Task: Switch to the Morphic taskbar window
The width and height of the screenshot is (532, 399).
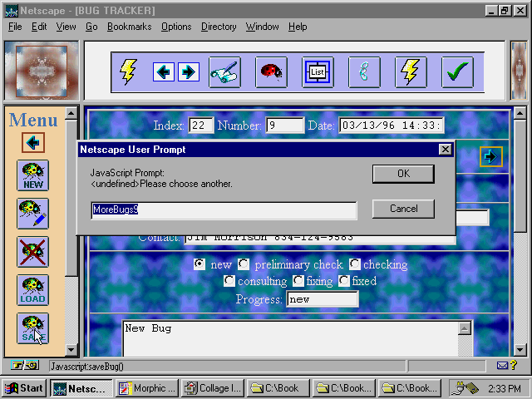Action: click(x=147, y=388)
